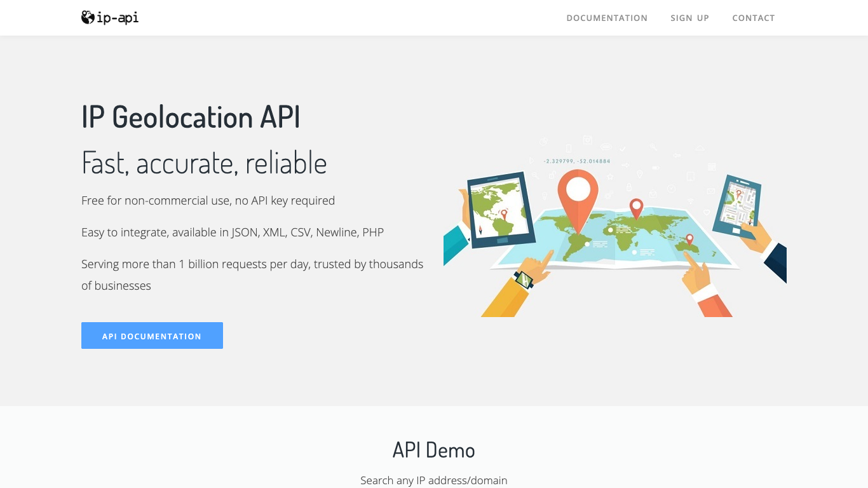Screen dimensions: 868x488
Task: Click the red pin on the tablet screen
Action: (504, 214)
